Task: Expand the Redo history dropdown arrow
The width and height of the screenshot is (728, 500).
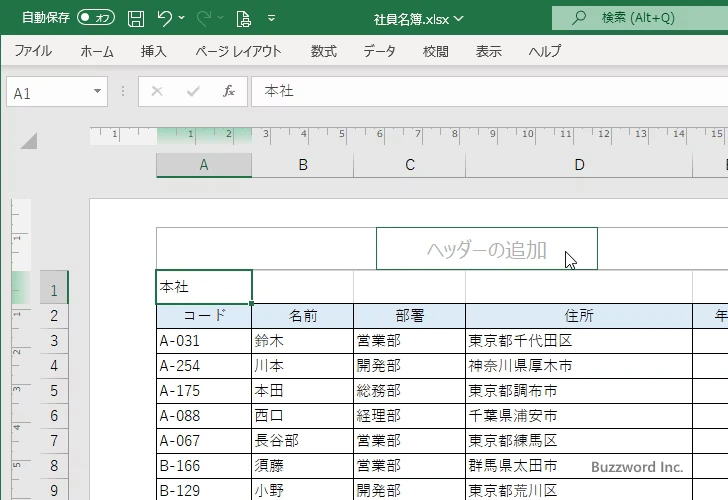Action: pos(221,18)
